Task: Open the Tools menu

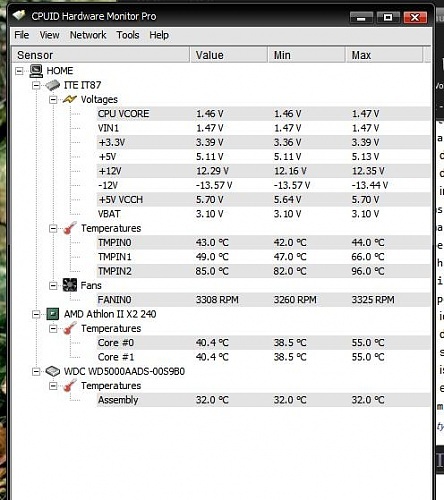Action: (128, 35)
